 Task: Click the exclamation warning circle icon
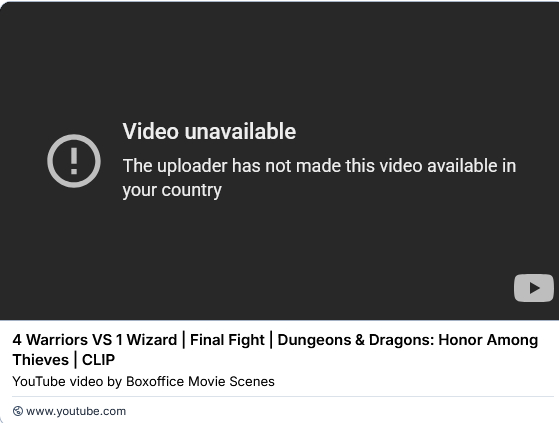(x=74, y=161)
